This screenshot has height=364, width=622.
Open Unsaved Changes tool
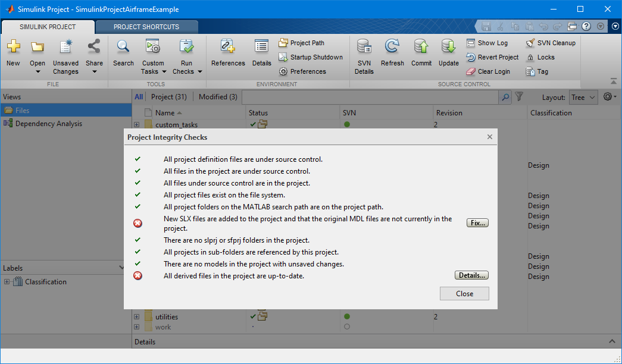[66, 47]
